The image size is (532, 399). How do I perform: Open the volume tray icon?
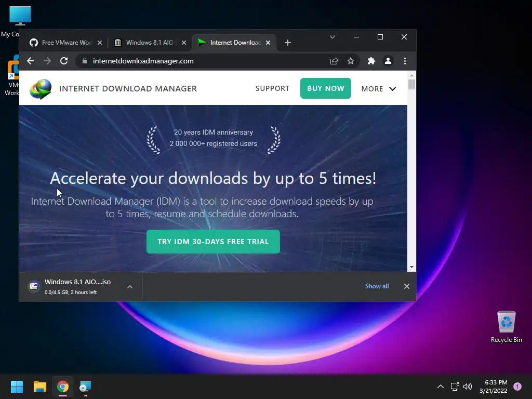468,387
